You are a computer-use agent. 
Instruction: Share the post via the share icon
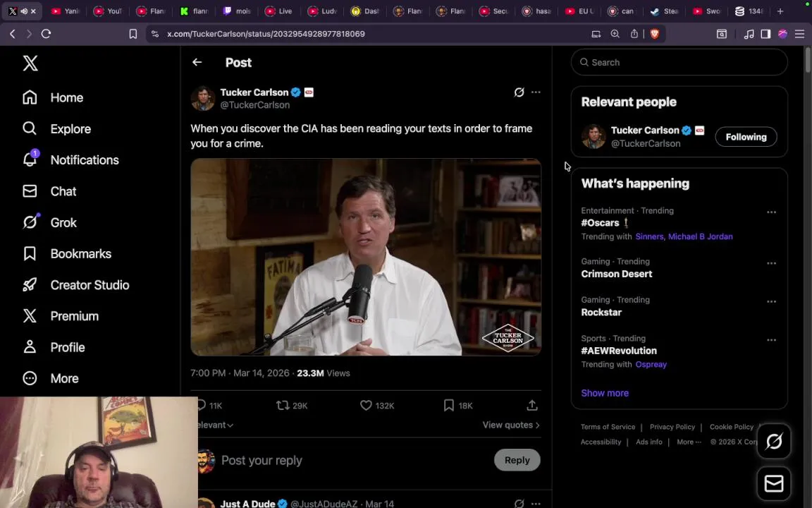tap(532, 405)
